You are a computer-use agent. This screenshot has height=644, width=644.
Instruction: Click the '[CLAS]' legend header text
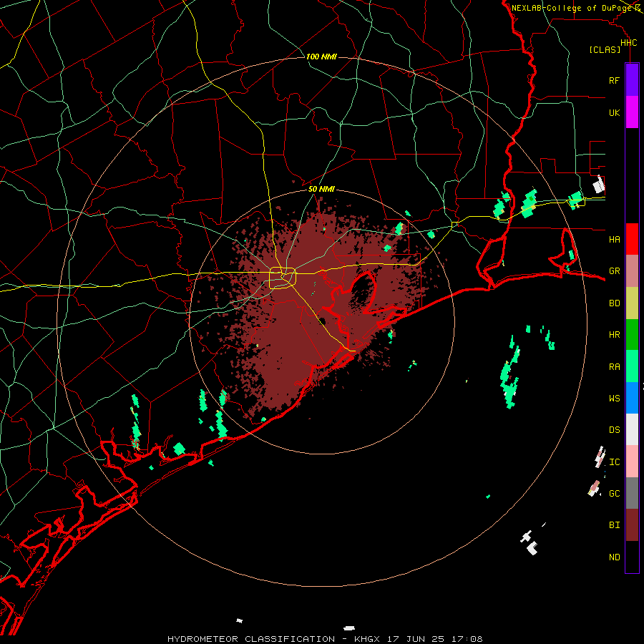(605, 50)
